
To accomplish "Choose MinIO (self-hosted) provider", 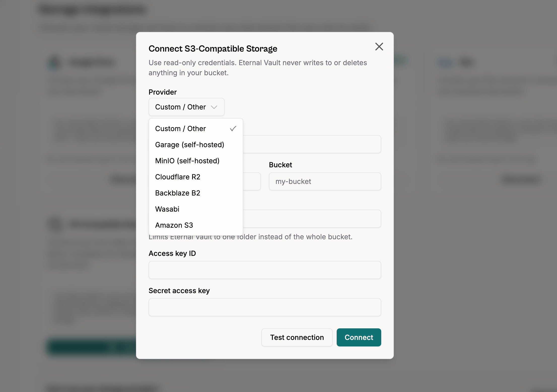I will (196, 161).
